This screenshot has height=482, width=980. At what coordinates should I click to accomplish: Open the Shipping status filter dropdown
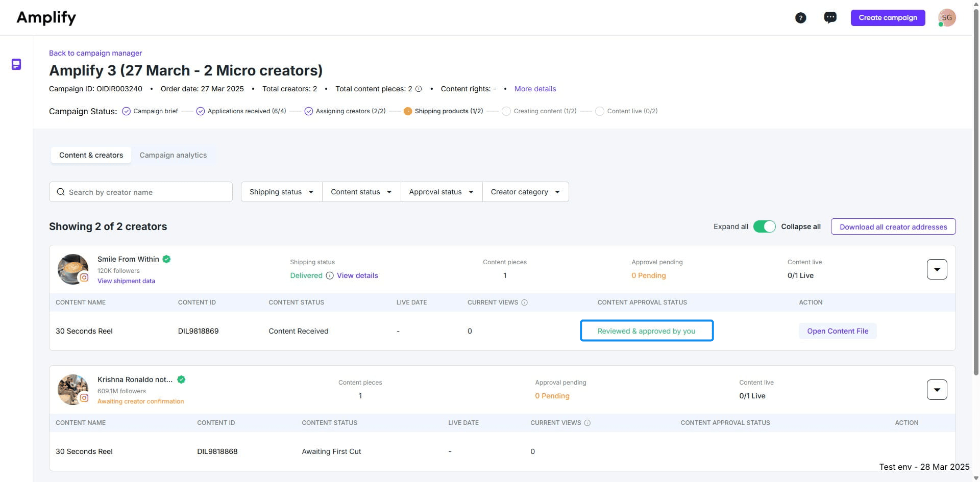pos(281,192)
